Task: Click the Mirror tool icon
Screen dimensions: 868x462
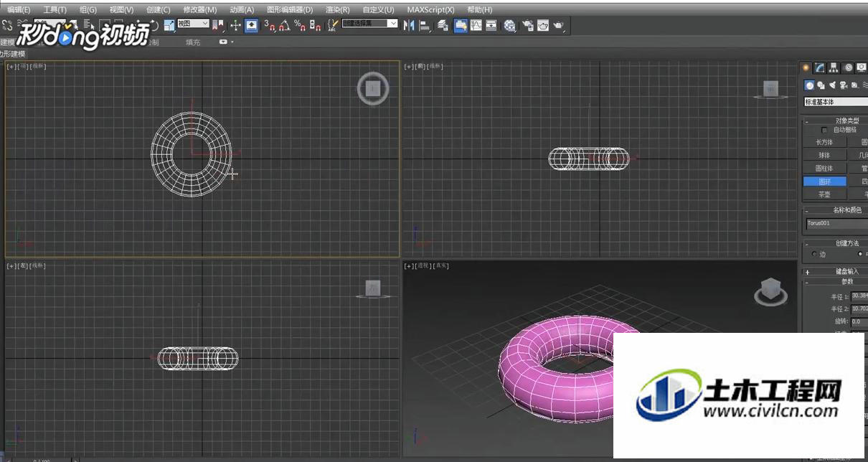Action: click(x=409, y=25)
